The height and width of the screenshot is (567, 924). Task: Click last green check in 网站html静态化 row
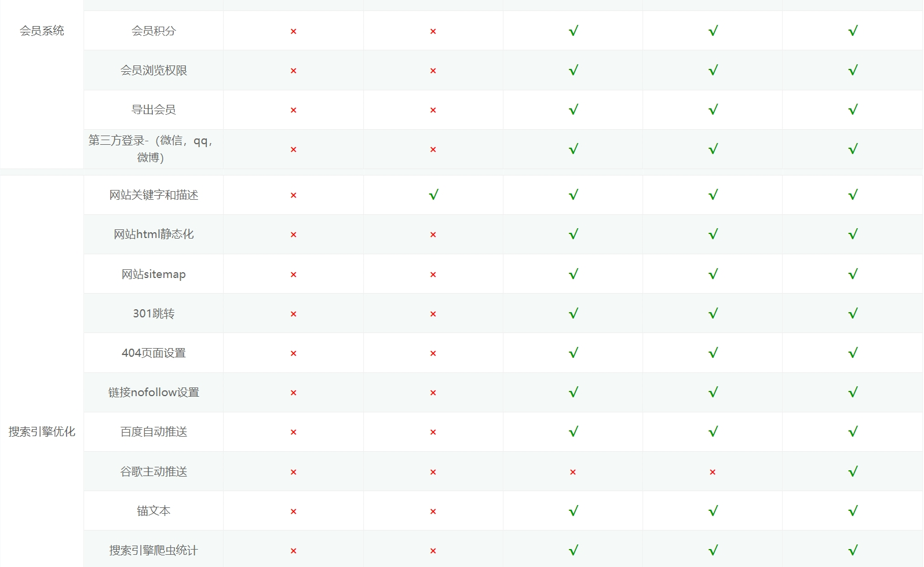(853, 235)
